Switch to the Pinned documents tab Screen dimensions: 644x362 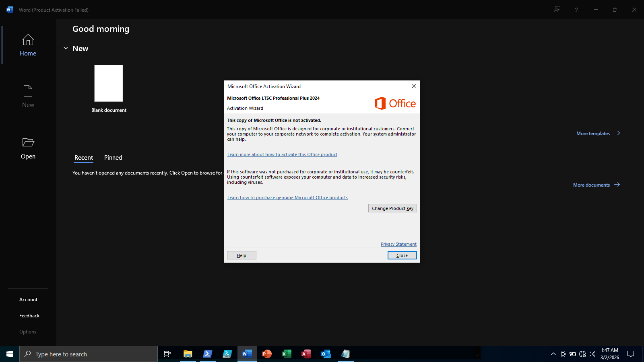[x=113, y=158]
